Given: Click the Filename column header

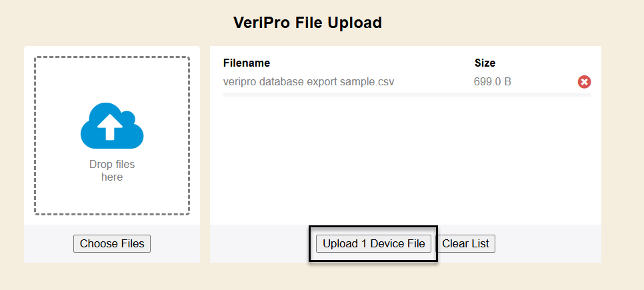Looking at the screenshot, I should coord(247,63).
